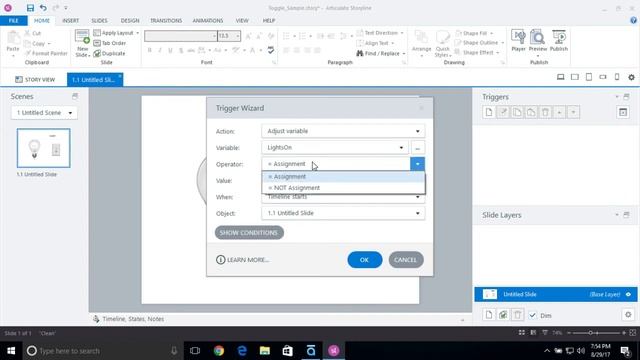Switch to the DESIGN ribbon tab

[130, 20]
